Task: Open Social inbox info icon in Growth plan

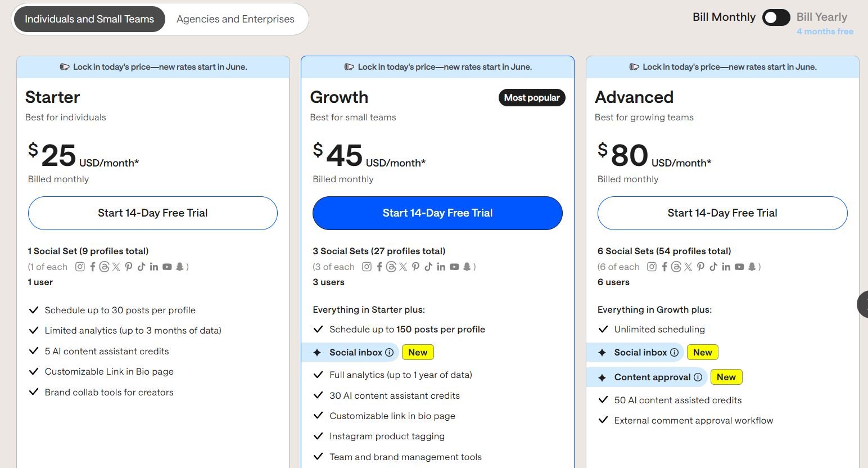Action: click(x=389, y=353)
